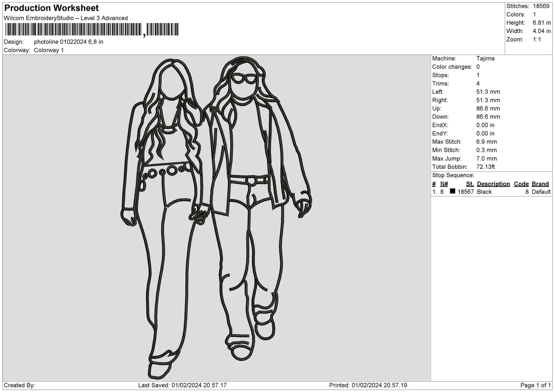Click the 'Stop Sequence:' label

coord(453,175)
